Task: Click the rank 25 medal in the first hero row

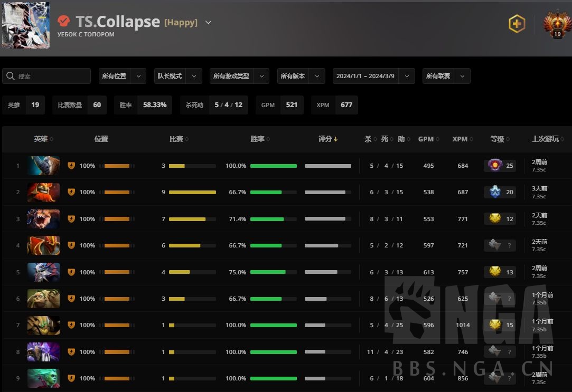Action: (500, 165)
